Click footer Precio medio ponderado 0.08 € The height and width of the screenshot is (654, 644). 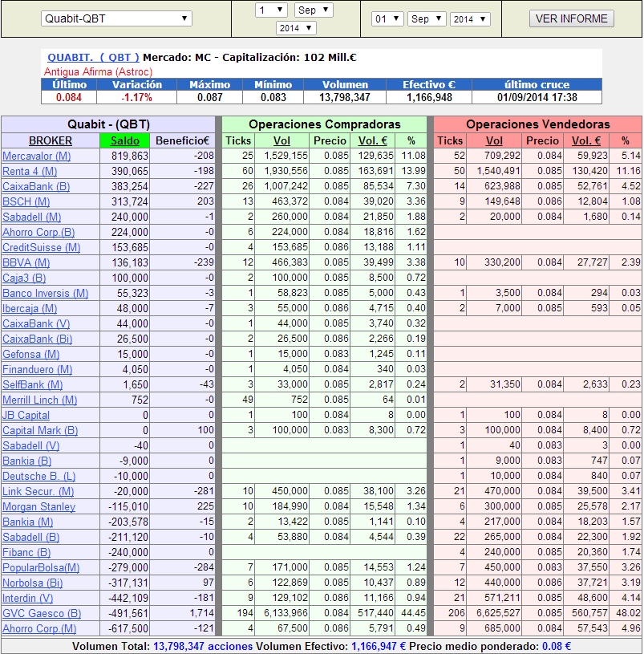[x=556, y=647]
